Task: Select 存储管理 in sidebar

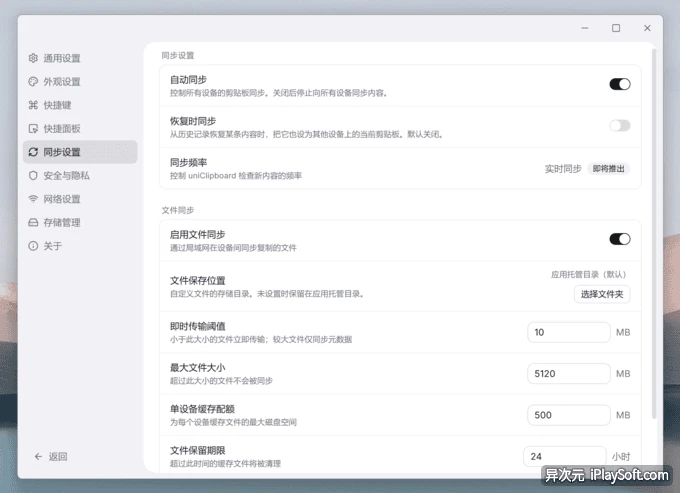Action: [x=80, y=222]
